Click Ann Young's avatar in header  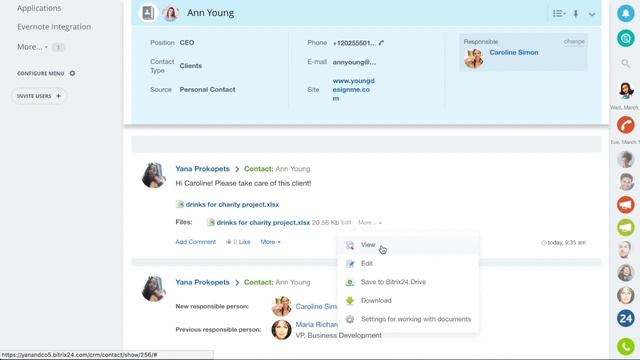tap(171, 13)
